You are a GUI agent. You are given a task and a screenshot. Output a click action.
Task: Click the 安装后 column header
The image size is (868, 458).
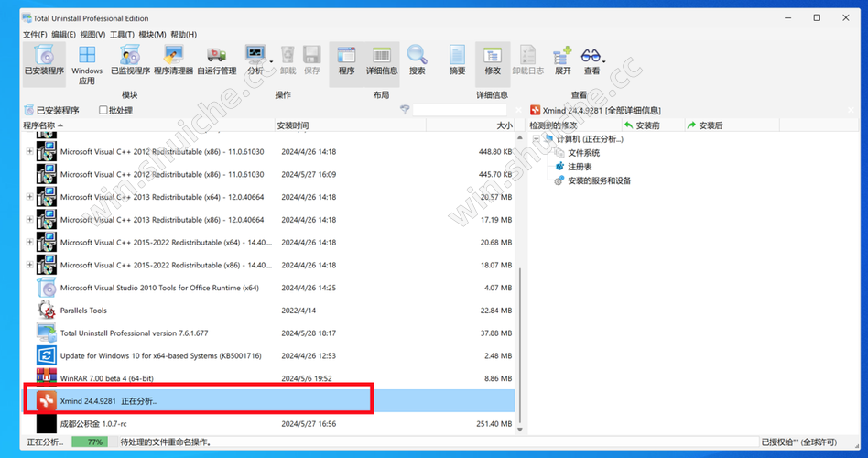[x=732, y=125]
